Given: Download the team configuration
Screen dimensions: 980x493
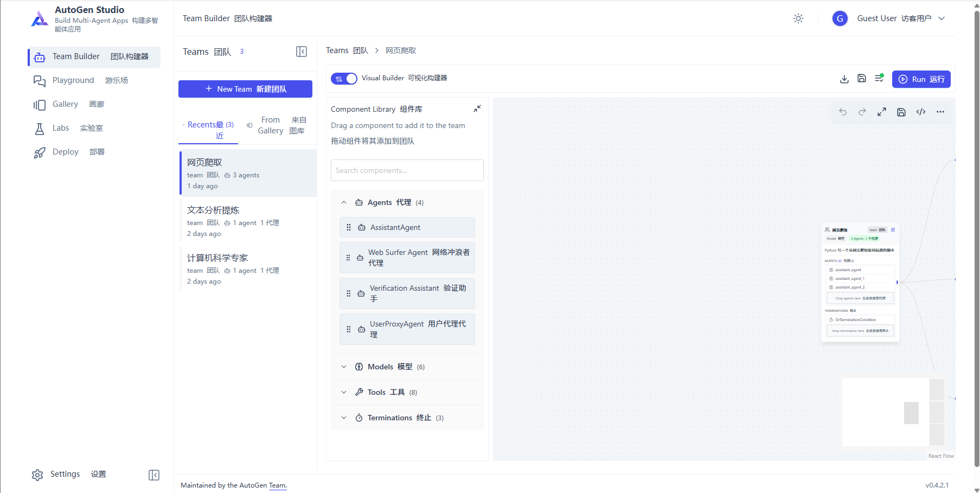Looking at the screenshot, I should pos(844,79).
